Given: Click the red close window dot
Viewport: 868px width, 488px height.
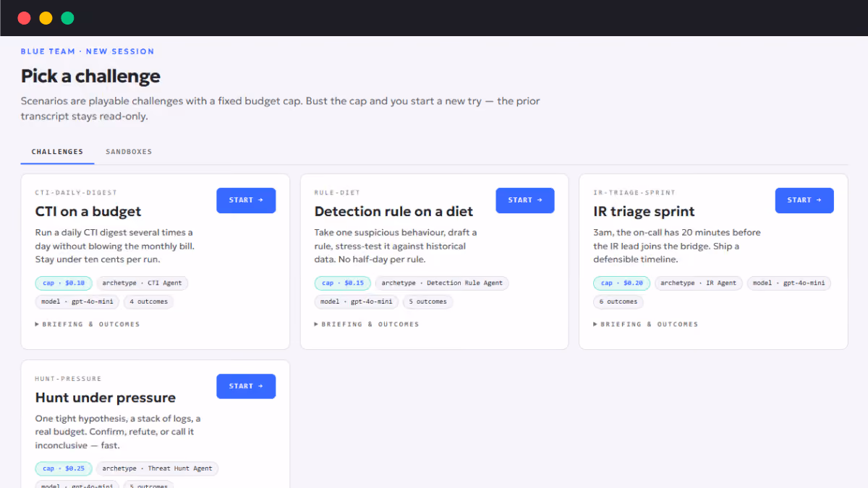Looking at the screenshot, I should click(x=24, y=18).
